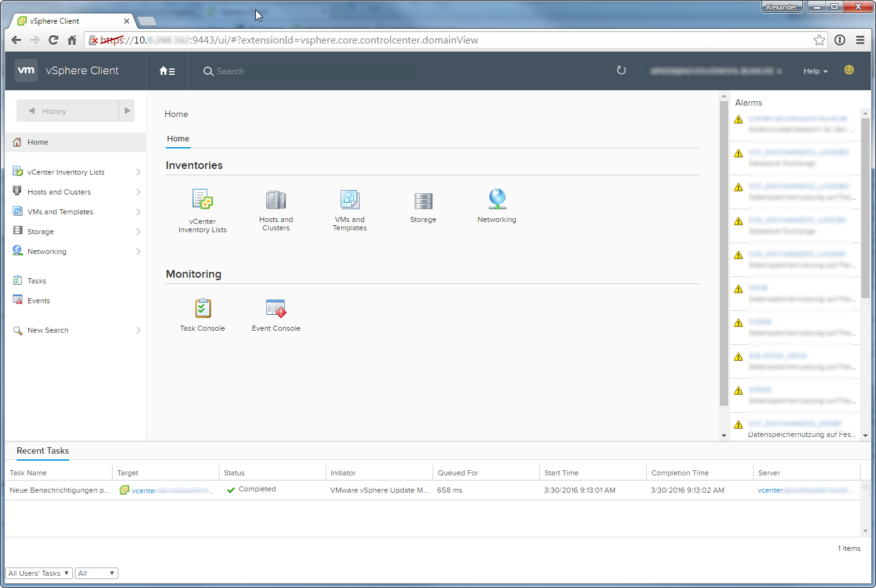Expand chevron next to Hosts and Clusters
This screenshot has height=588, width=876.
138,192
